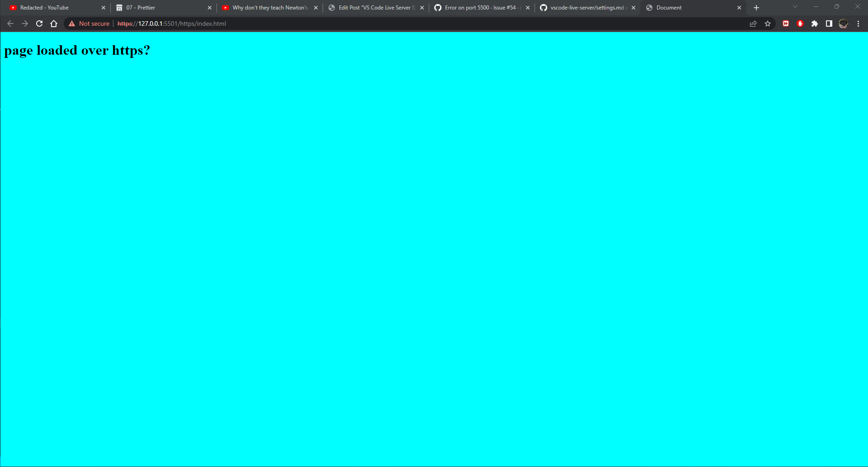Open the Not secure site info warning
868x467 pixels.
(89, 24)
